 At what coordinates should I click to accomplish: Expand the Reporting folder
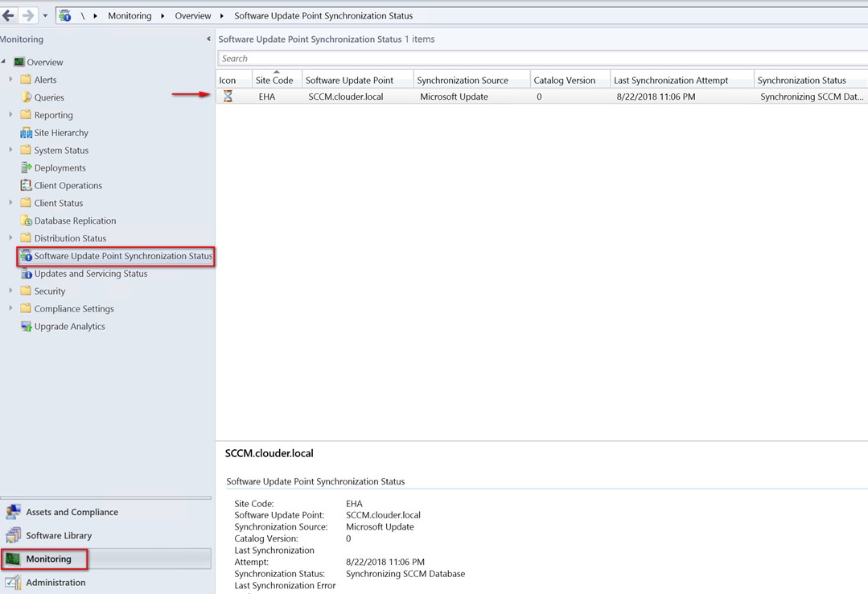click(x=10, y=114)
